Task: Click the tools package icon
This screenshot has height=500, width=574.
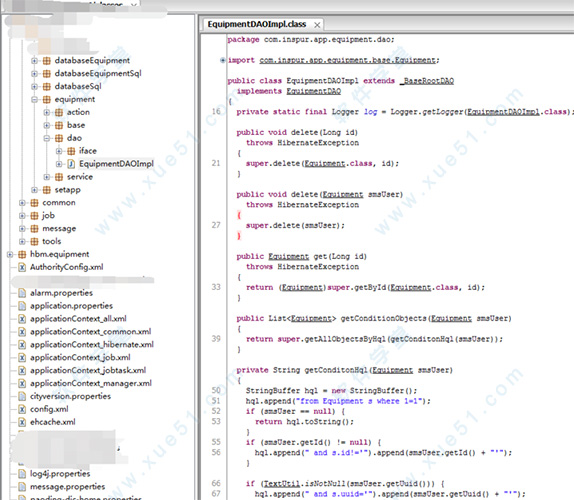Action: (34, 242)
